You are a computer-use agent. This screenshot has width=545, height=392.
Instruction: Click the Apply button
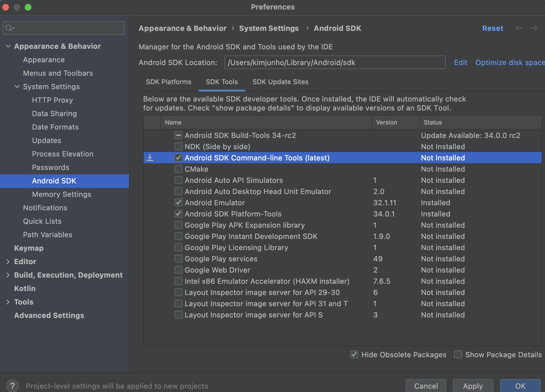[473, 386]
